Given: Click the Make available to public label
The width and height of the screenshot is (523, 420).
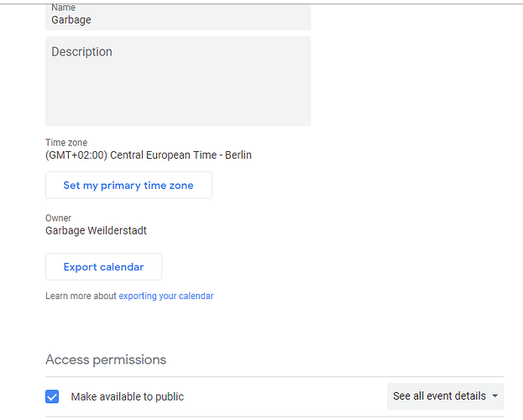Looking at the screenshot, I should 128,396.
